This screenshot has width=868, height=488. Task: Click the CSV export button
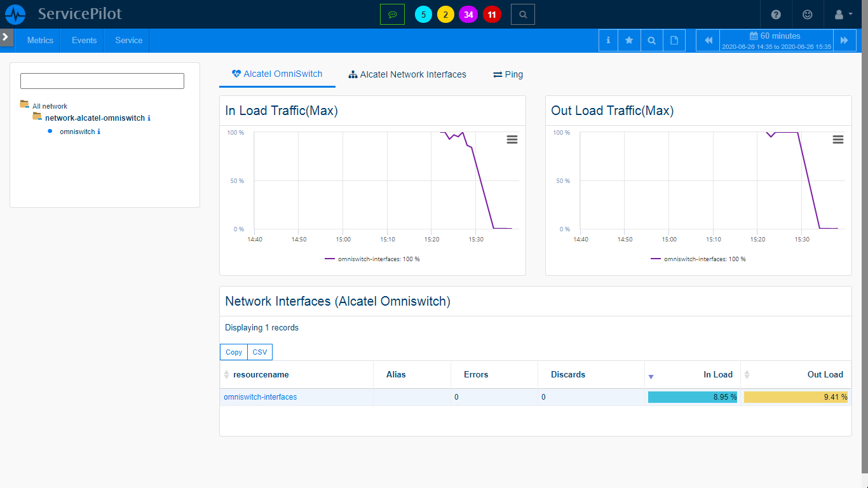click(259, 352)
